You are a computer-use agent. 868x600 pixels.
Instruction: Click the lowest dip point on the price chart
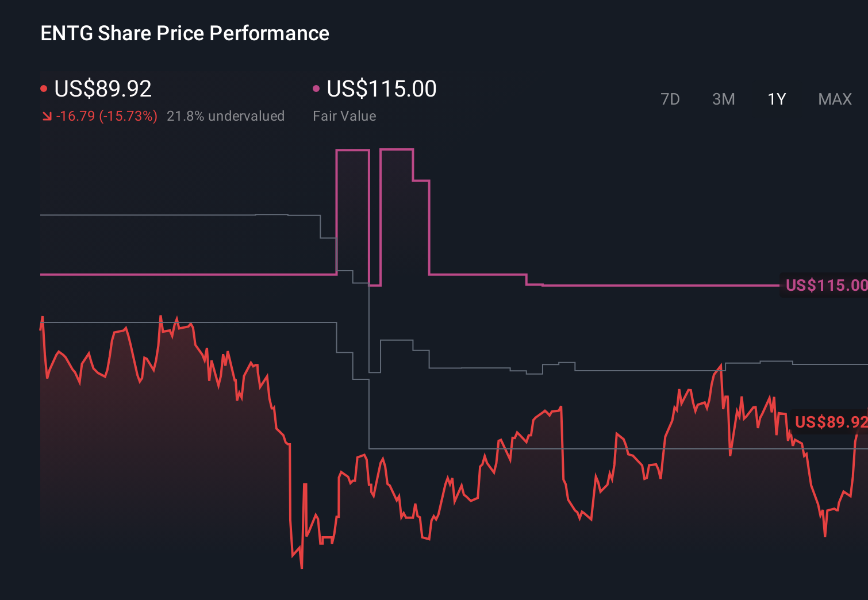[x=301, y=568]
